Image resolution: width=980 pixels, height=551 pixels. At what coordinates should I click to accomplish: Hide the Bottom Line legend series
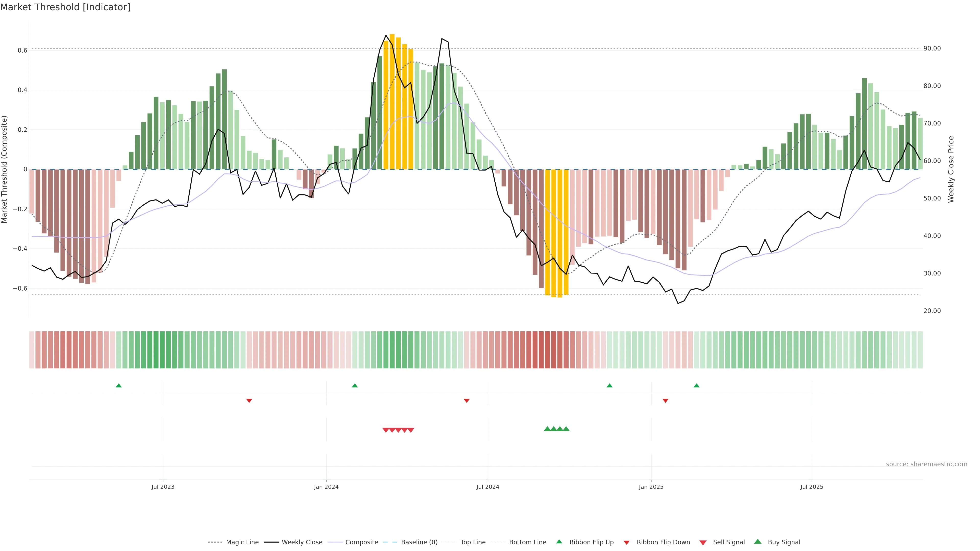tap(527, 542)
